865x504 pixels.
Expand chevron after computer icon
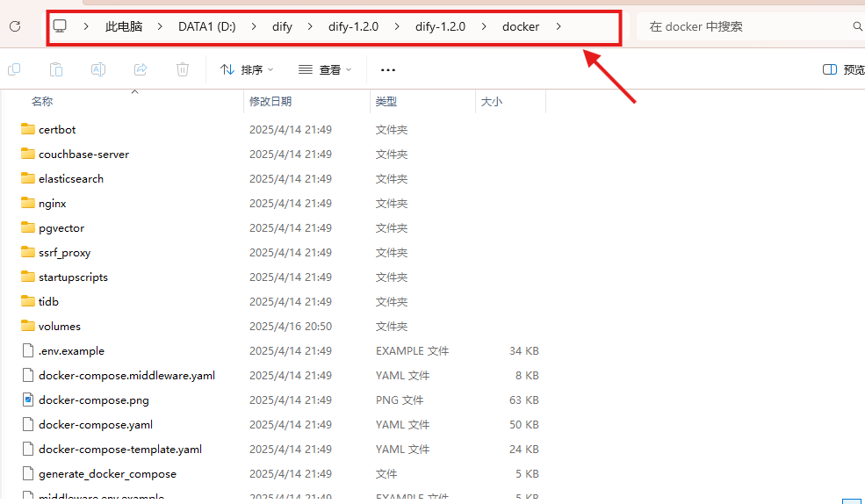pos(86,26)
